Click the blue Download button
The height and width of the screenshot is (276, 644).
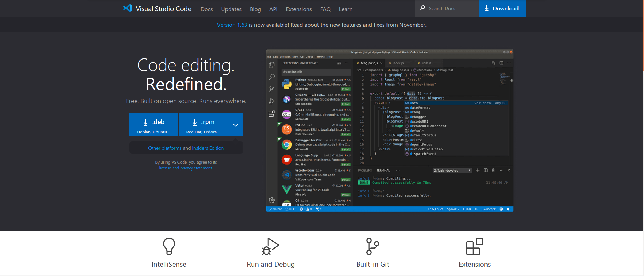(502, 8)
